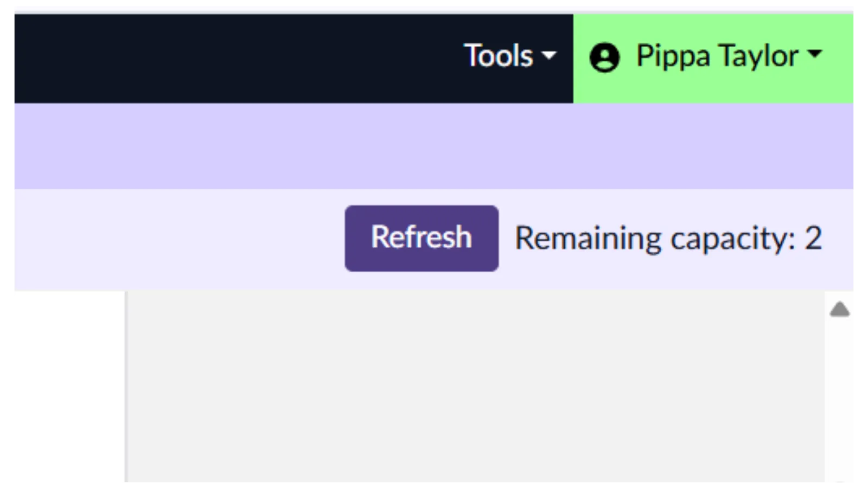
Task: Click the caret arrow beside Tools
Action: (x=549, y=55)
